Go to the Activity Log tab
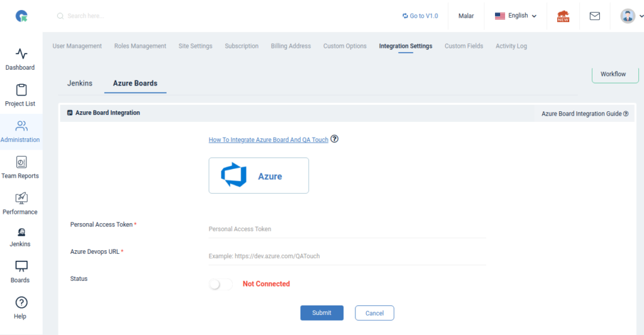The height and width of the screenshot is (335, 644). pyautogui.click(x=511, y=46)
